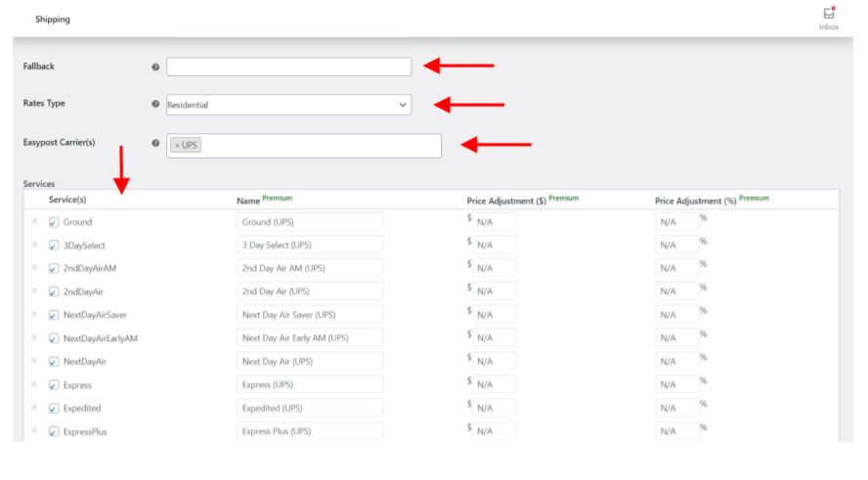Image resolution: width=868 pixels, height=480 pixels.
Task: Edit the Next Day Air (UPS) name field
Action: point(310,362)
